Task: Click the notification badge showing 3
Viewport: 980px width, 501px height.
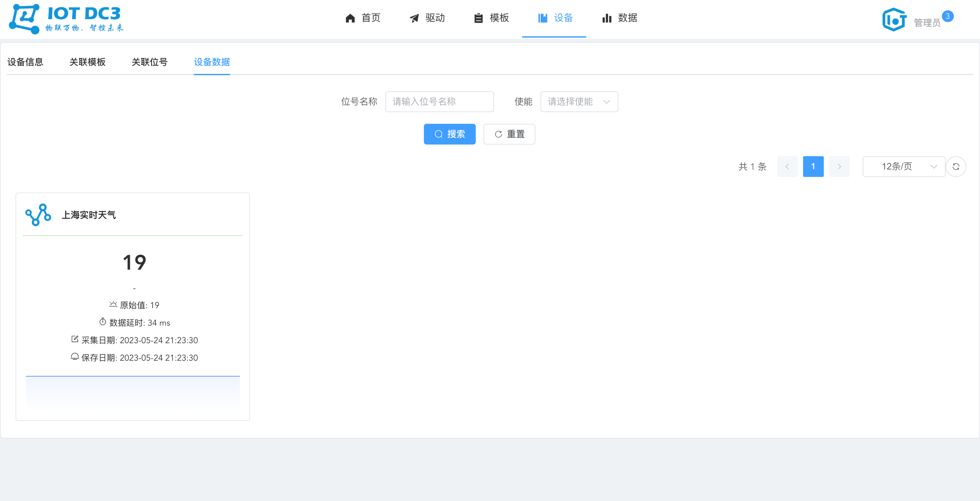Action: [x=947, y=16]
